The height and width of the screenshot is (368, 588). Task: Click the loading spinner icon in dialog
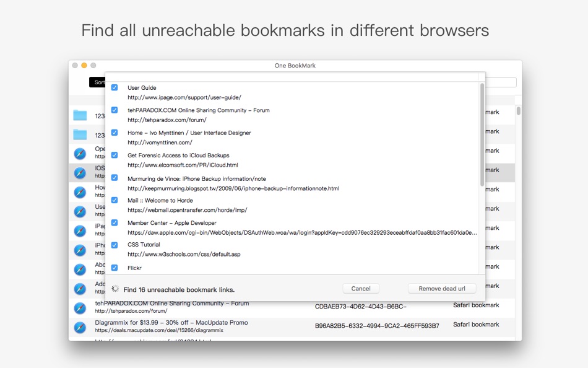pos(115,289)
